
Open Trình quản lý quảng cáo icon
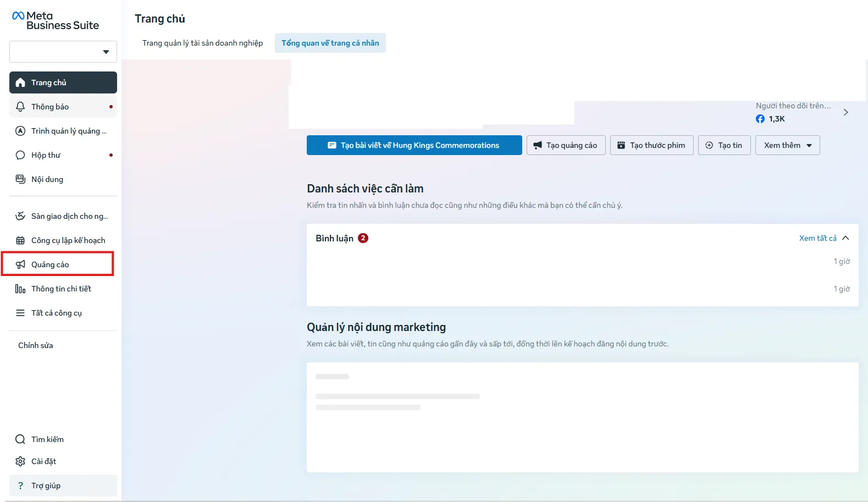coord(20,131)
